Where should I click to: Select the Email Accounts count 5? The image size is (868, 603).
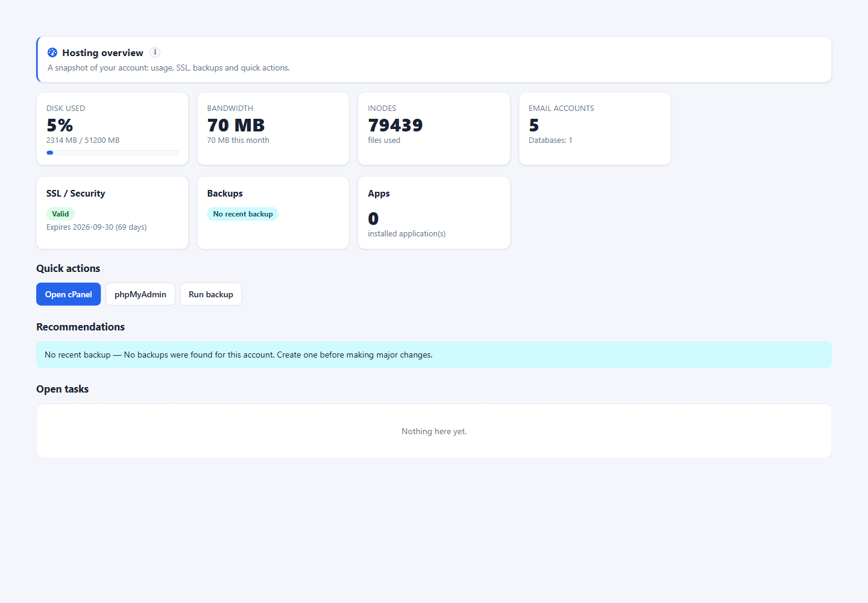[534, 125]
